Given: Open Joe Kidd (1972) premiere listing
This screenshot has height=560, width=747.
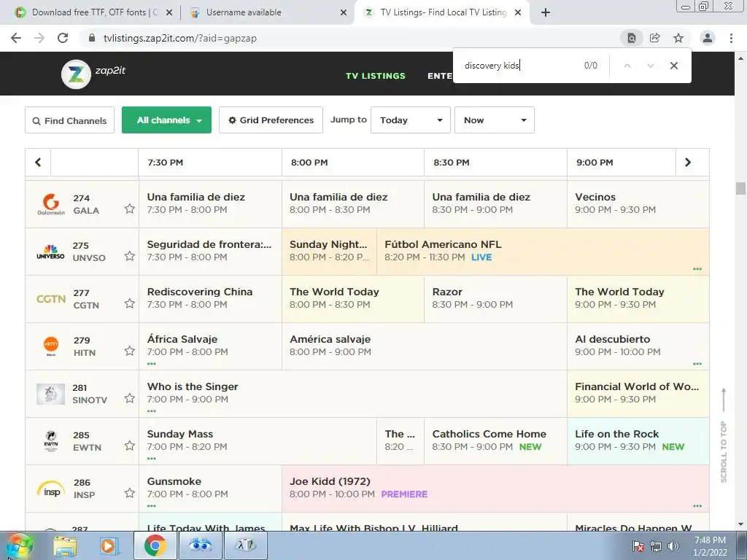Looking at the screenshot, I should click(495, 489).
